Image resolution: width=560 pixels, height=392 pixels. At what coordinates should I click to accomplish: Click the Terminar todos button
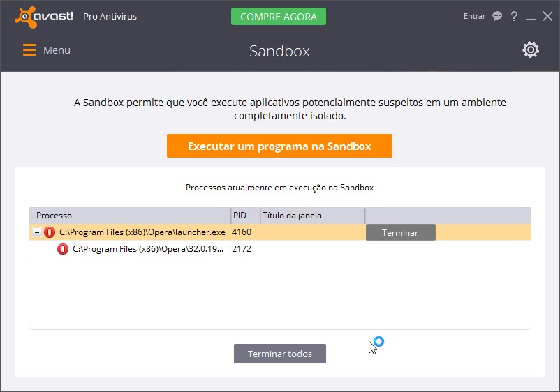coord(280,354)
